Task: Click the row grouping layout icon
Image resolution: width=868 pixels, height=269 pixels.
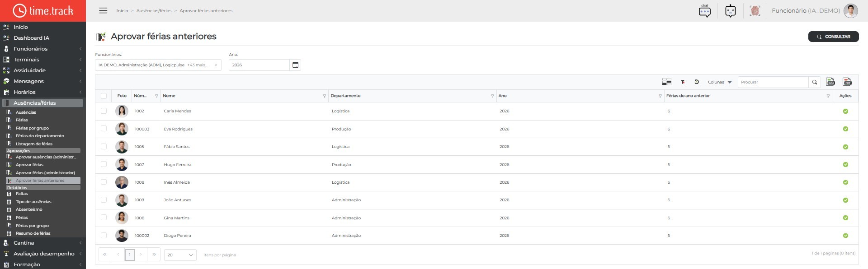Action: [667, 82]
